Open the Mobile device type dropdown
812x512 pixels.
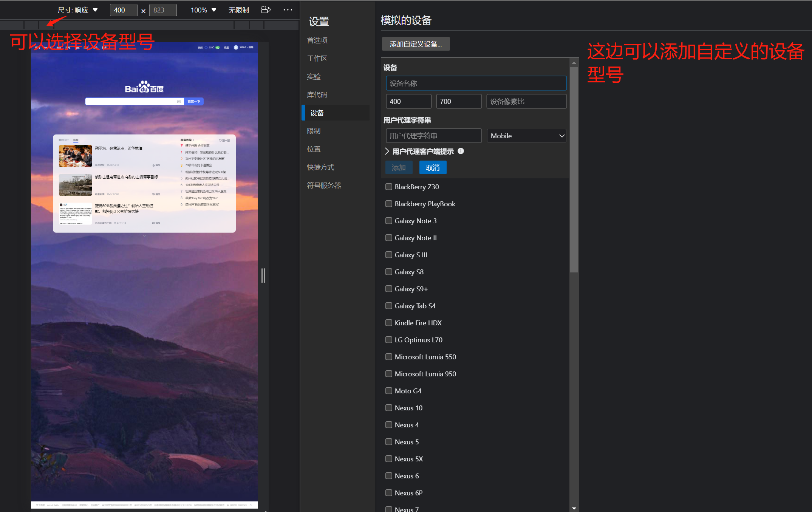click(527, 136)
